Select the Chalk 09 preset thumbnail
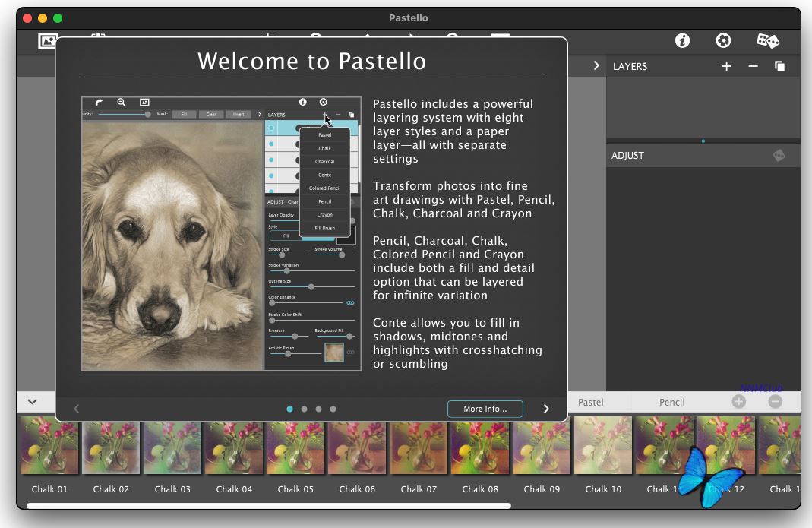812x528 pixels. (x=542, y=446)
